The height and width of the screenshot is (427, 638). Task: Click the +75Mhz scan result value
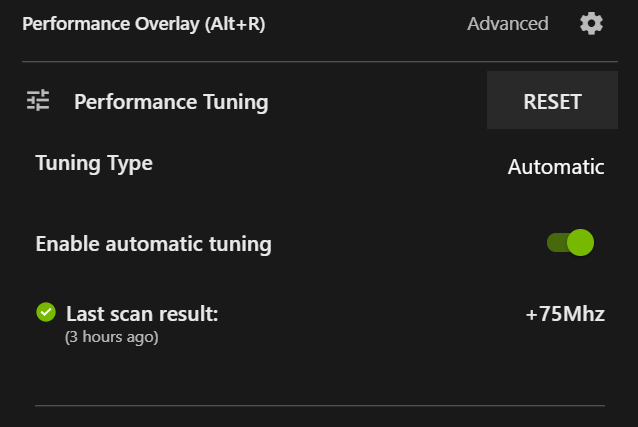[x=565, y=314]
